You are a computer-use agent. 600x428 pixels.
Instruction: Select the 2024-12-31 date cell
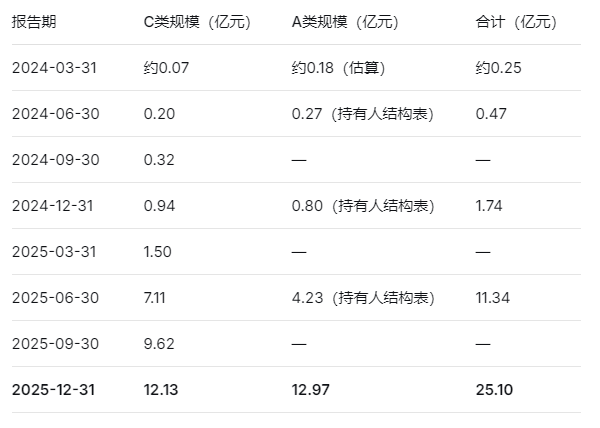tap(53, 206)
